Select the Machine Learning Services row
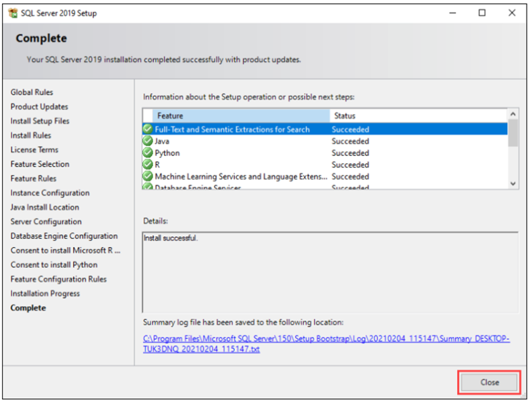 click(240, 177)
